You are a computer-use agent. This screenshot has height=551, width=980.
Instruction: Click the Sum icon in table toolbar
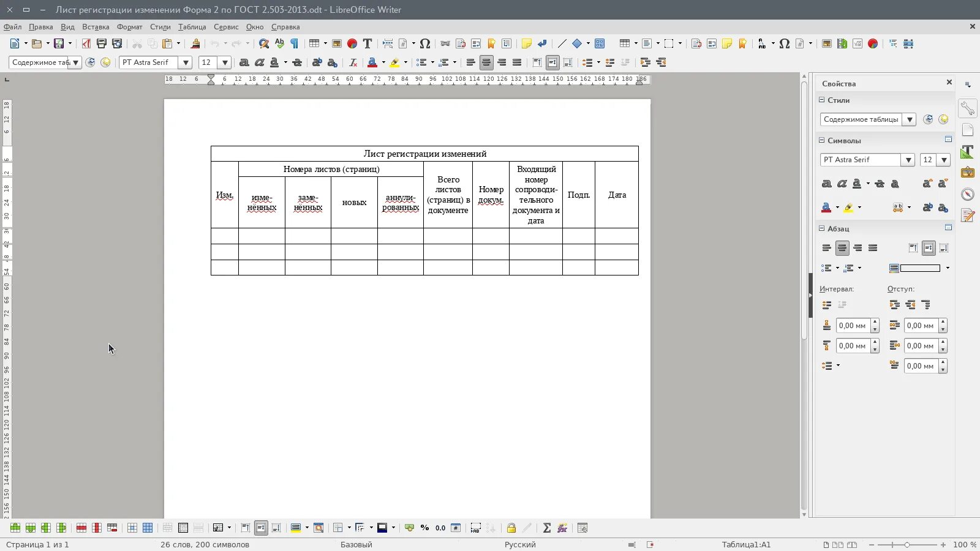(547, 528)
